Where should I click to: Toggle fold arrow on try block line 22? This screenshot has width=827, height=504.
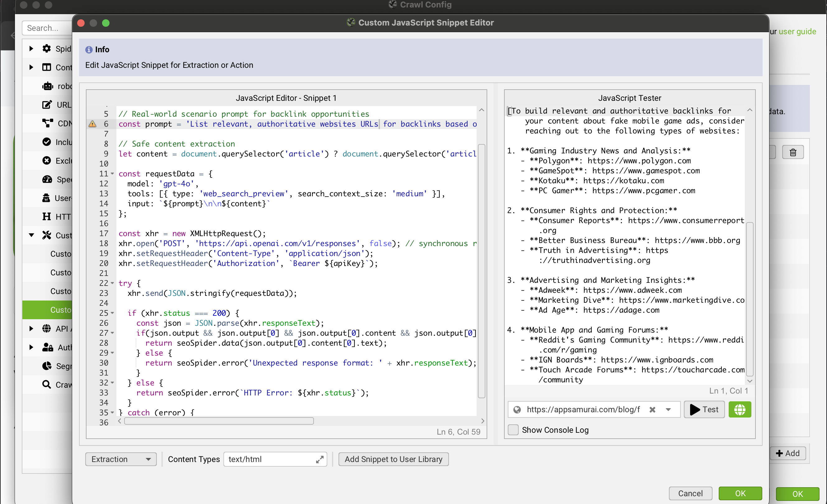[x=112, y=283]
